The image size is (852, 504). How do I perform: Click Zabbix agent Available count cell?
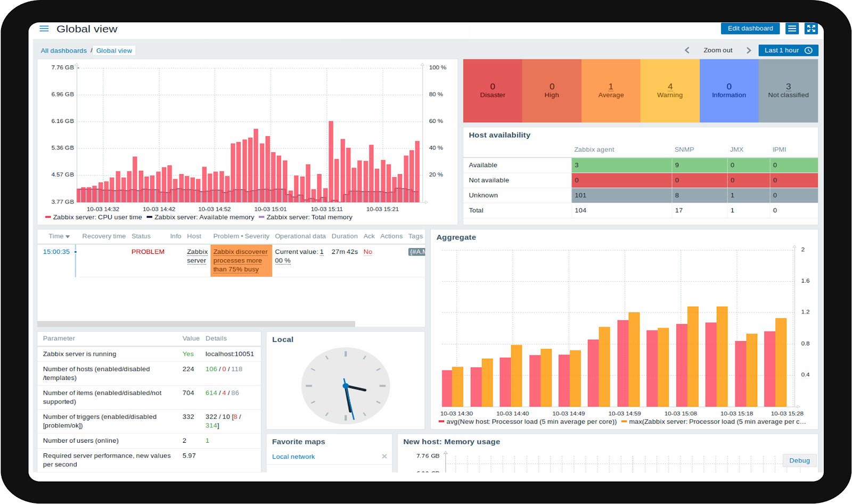coord(621,166)
